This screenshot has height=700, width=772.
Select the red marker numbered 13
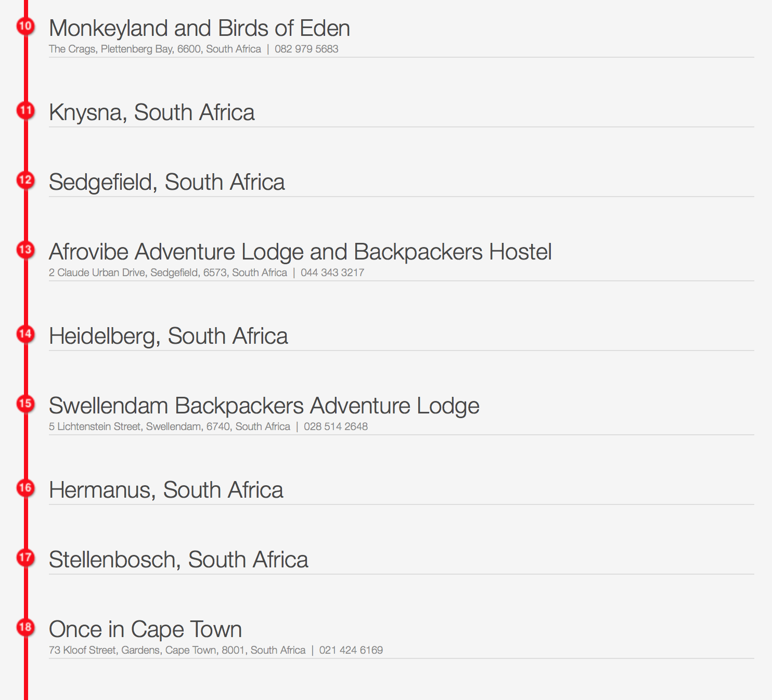tap(25, 250)
